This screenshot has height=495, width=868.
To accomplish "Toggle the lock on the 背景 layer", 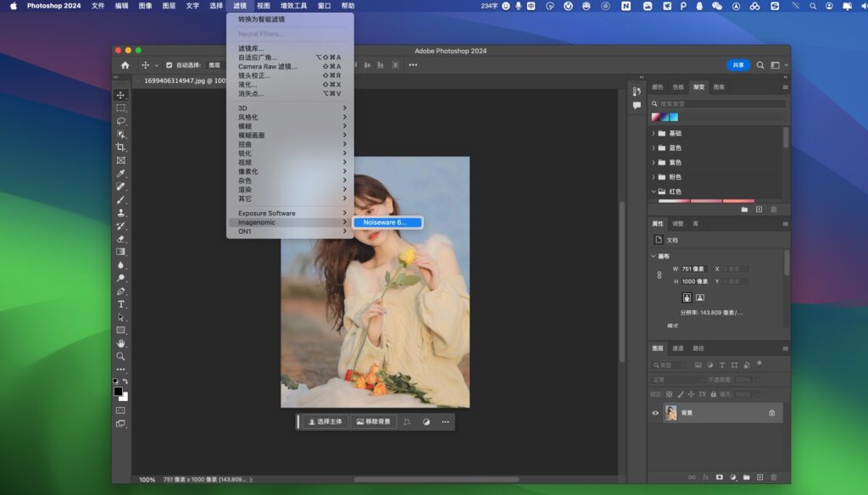I will tap(772, 413).
